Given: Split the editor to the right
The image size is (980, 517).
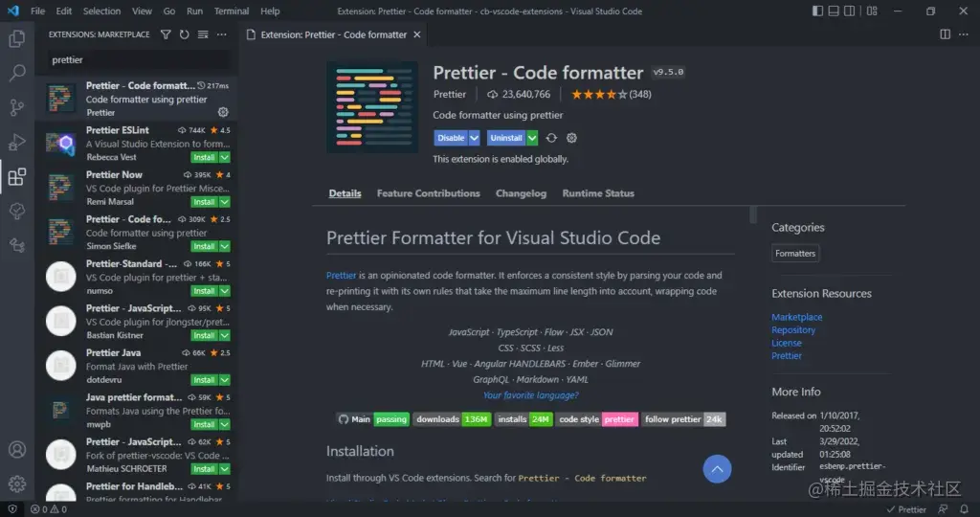Looking at the screenshot, I should point(945,34).
